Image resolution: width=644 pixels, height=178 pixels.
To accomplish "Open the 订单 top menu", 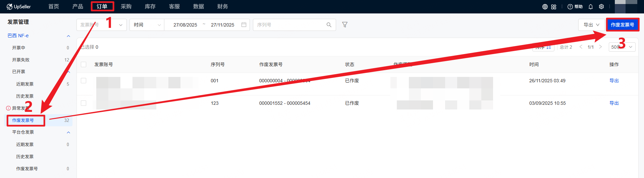I will point(102,6).
